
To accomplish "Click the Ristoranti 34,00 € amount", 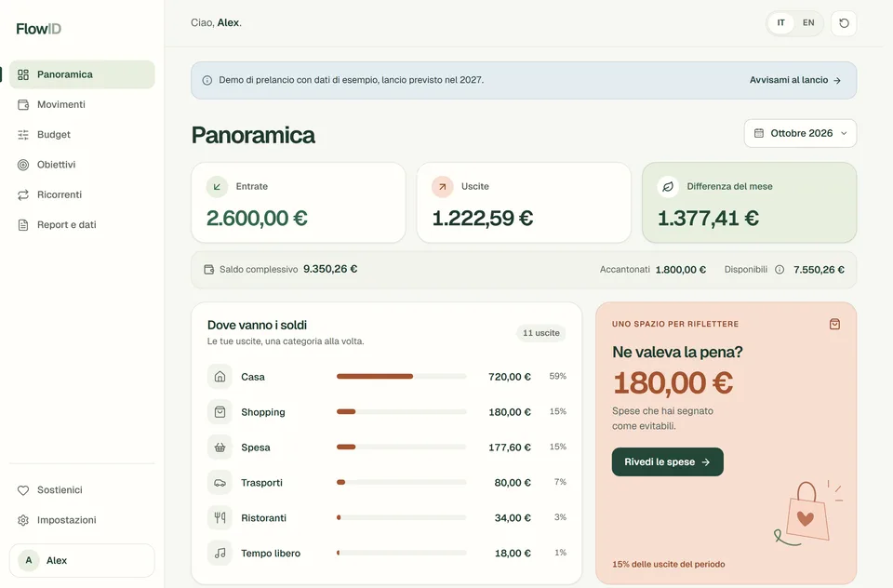I will click(513, 518).
